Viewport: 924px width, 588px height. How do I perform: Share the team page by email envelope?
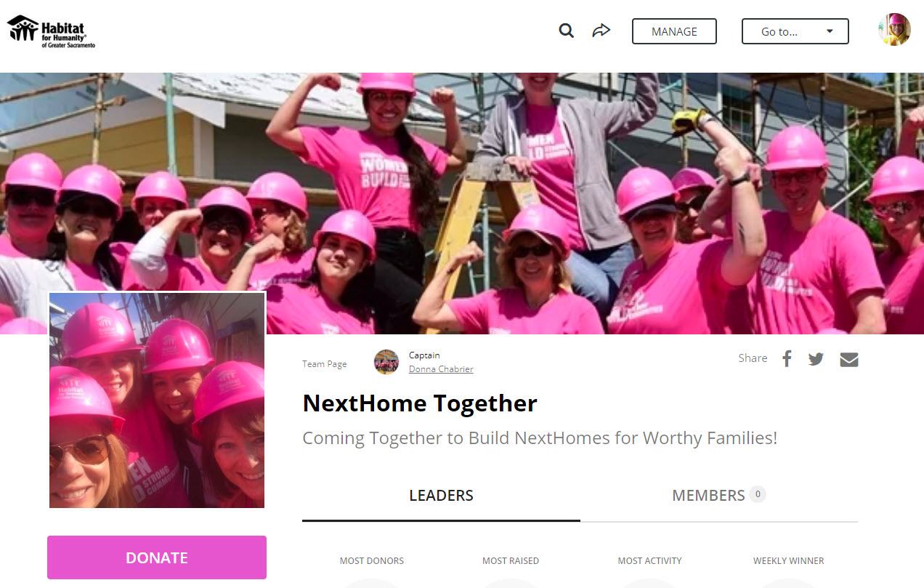(849, 359)
